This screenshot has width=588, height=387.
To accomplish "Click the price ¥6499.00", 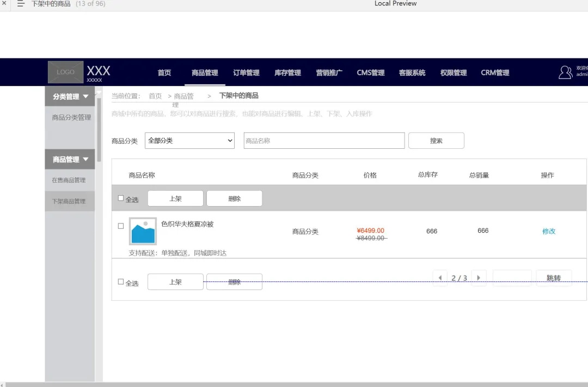I will [371, 231].
